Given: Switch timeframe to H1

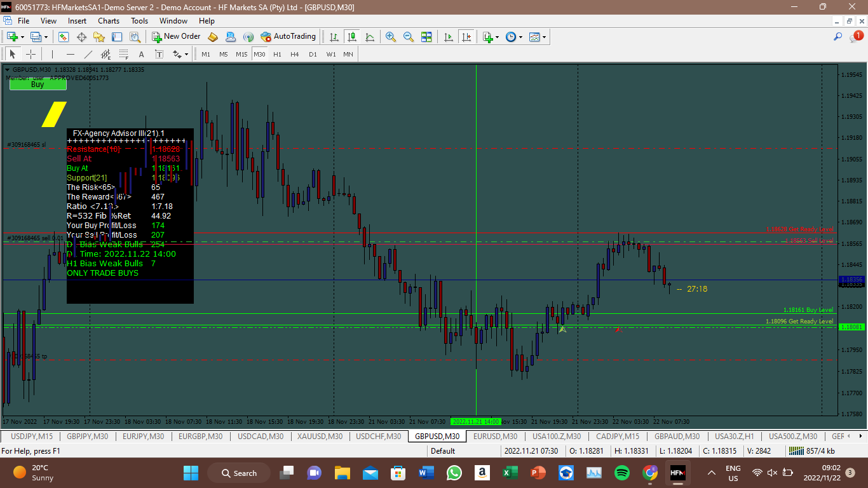Looking at the screenshot, I should (x=277, y=54).
